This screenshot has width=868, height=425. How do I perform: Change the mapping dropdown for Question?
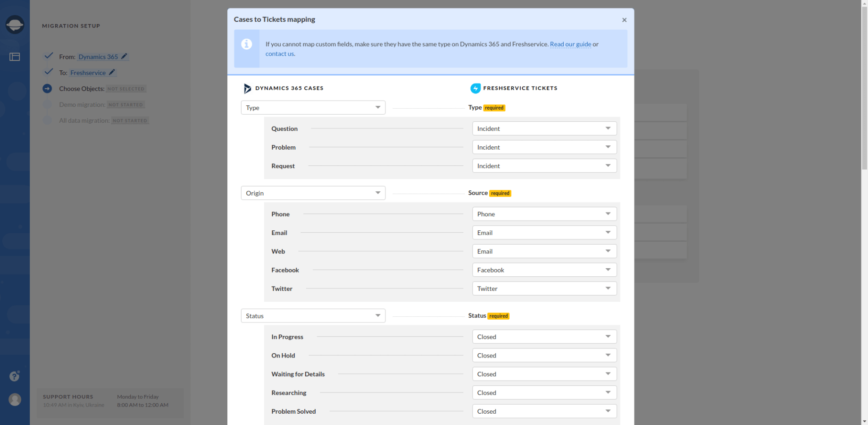[x=544, y=128]
